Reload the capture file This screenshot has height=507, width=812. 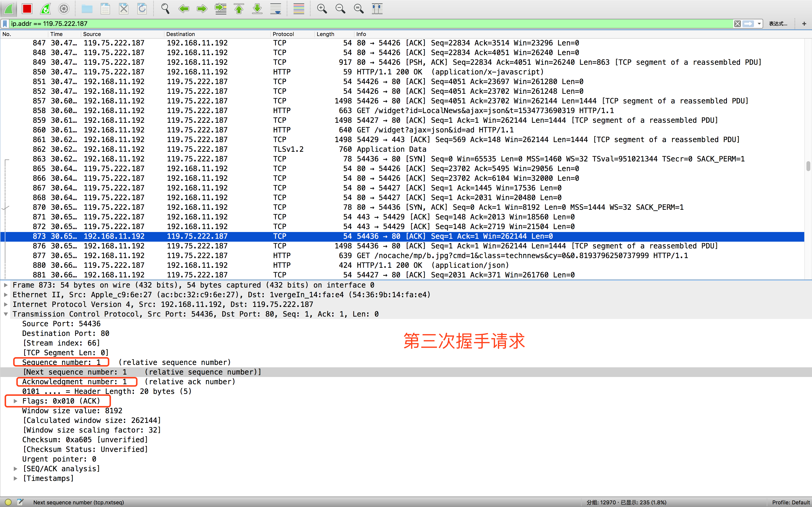point(142,9)
